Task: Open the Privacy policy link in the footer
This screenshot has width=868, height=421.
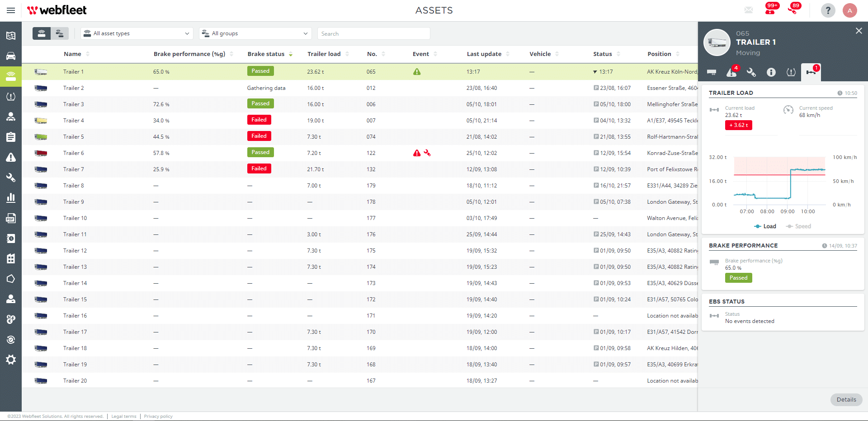Action: point(158,416)
